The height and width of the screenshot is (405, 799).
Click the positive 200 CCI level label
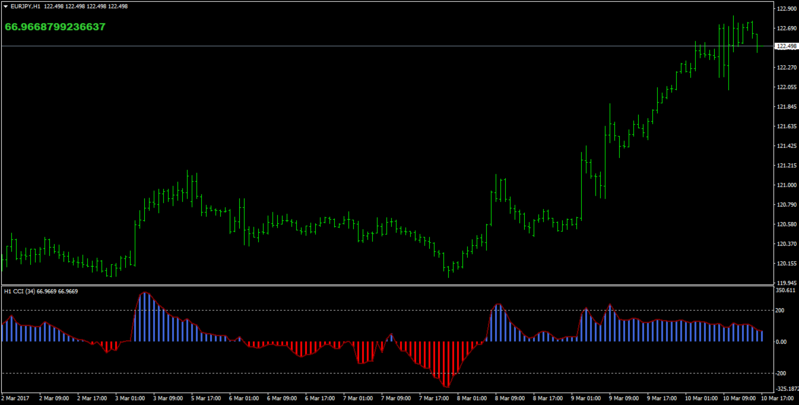click(x=782, y=310)
